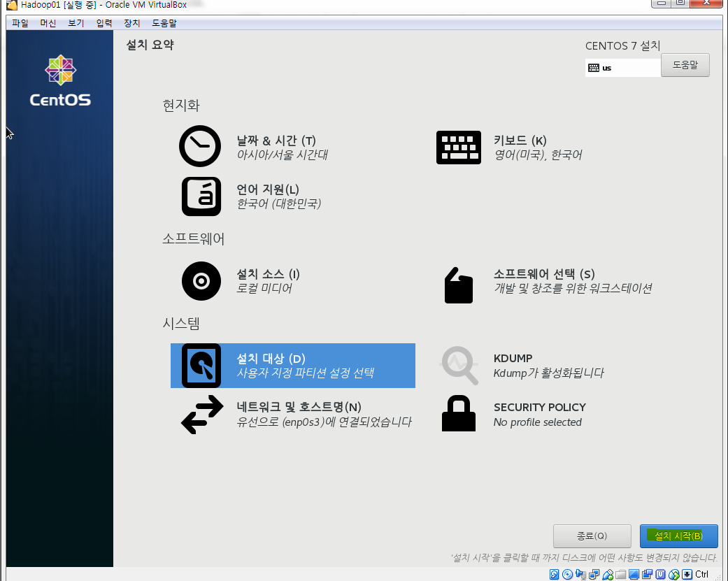728x581 pixels.
Task: Open the SECURITY POLICY padlock icon
Action: point(458,413)
